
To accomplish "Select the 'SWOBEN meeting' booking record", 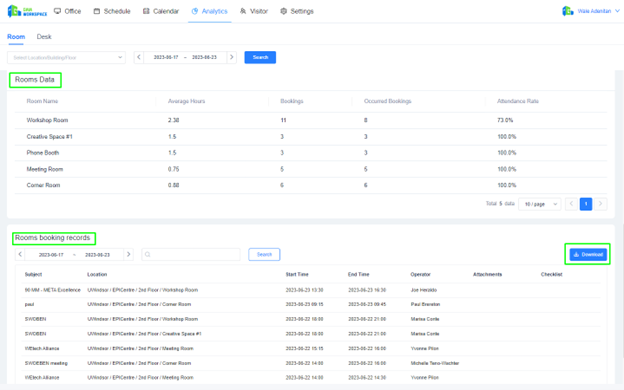I will (x=311, y=363).
